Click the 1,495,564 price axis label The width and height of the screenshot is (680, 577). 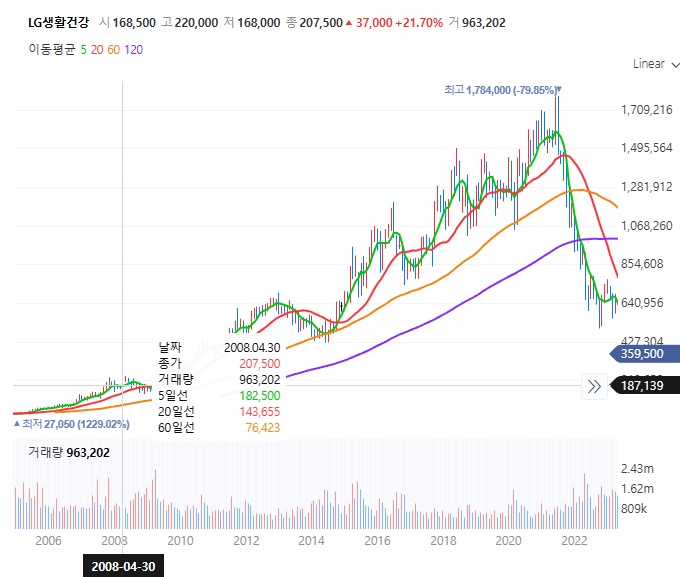(x=646, y=148)
